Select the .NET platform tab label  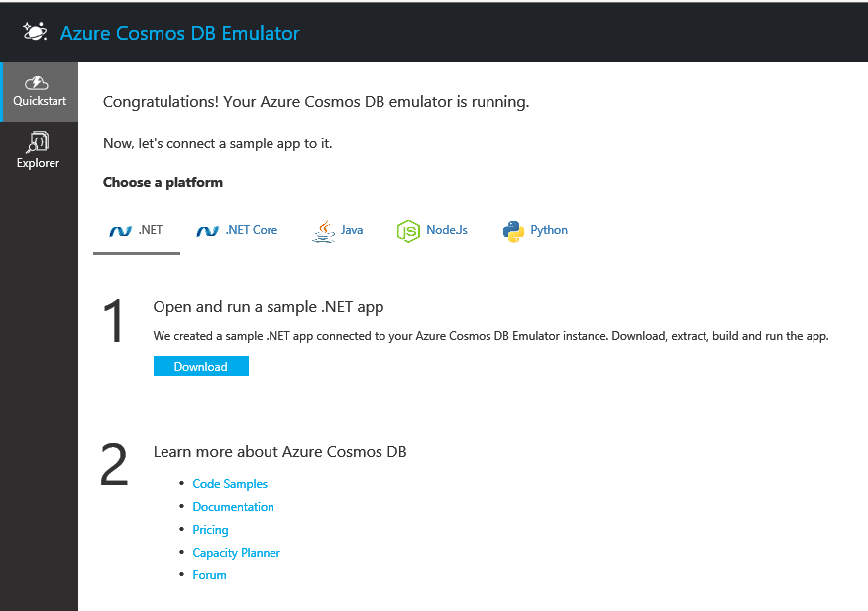coord(151,230)
